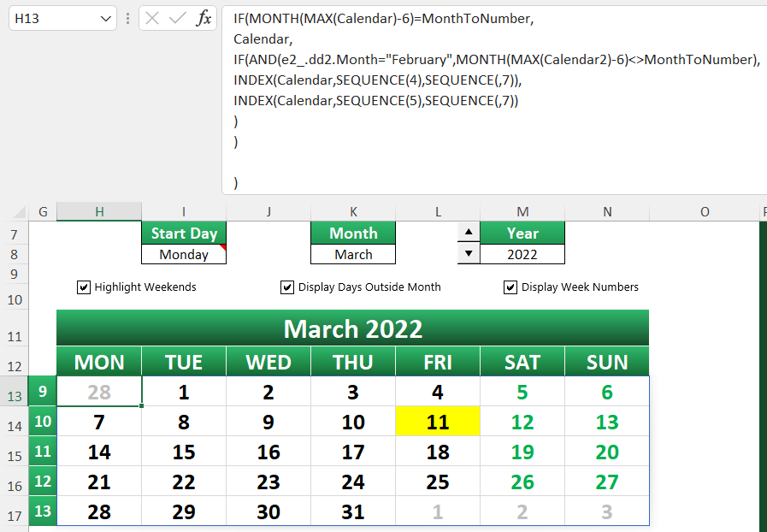Select the yellow highlighted cell for March 11

tap(437, 421)
